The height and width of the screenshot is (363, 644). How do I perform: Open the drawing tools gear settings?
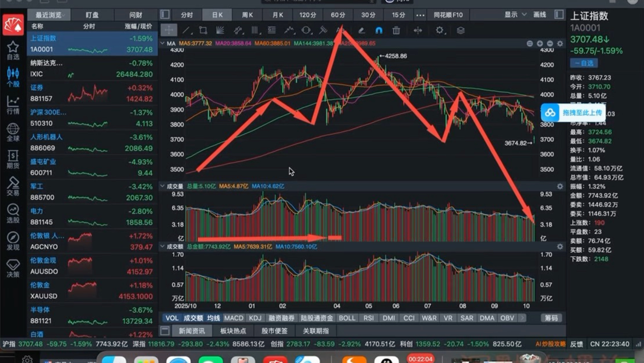(x=440, y=30)
